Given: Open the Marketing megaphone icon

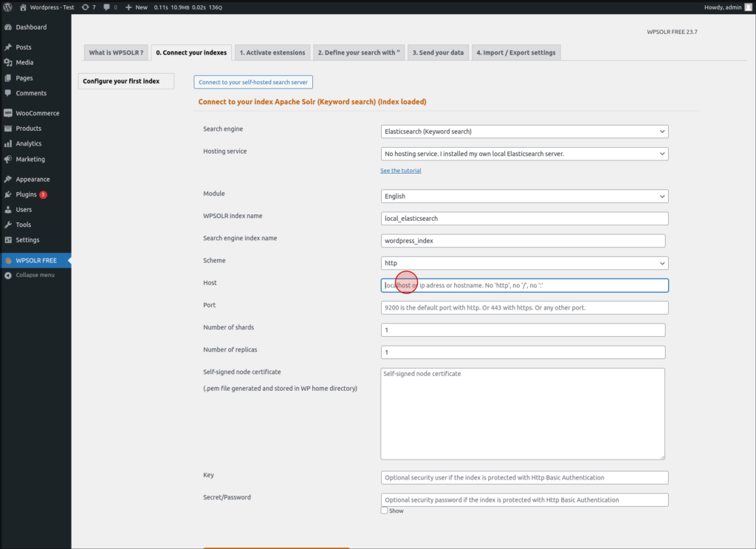Looking at the screenshot, I should [x=7, y=159].
